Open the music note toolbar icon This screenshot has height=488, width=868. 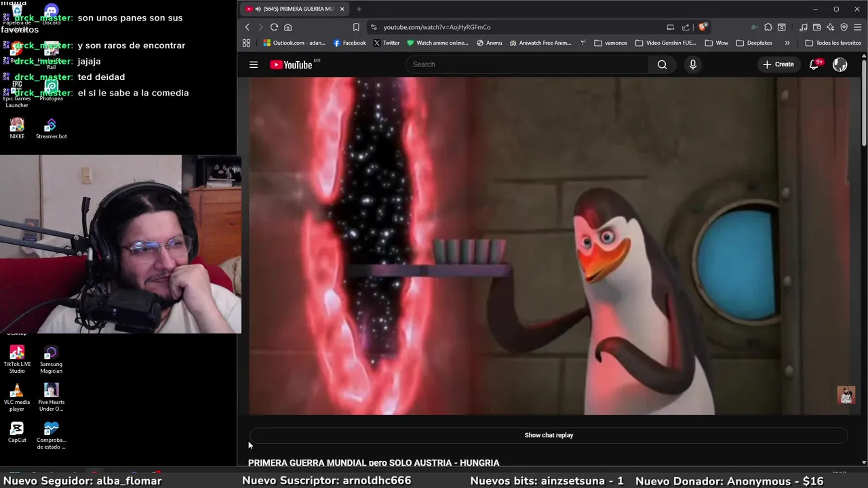click(804, 27)
